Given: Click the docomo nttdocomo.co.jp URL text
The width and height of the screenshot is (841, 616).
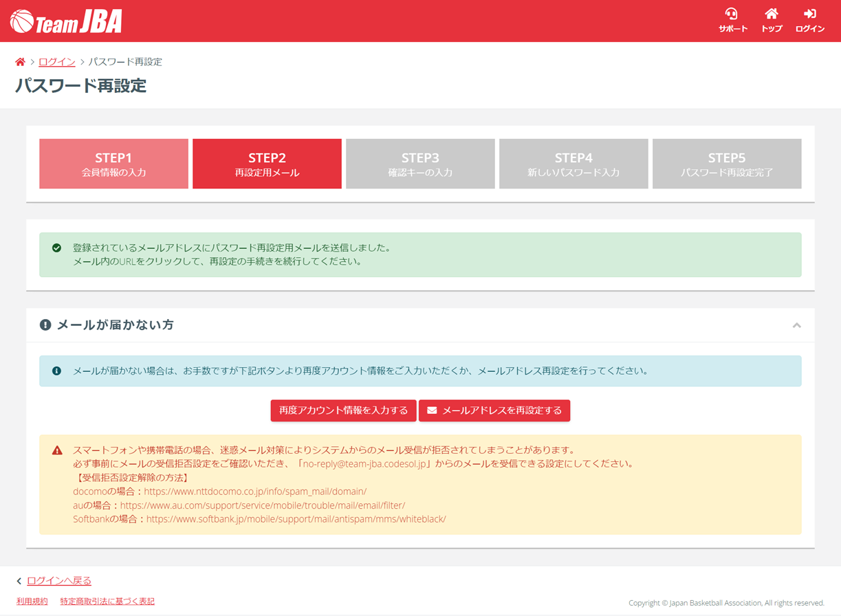Looking at the screenshot, I should click(255, 492).
